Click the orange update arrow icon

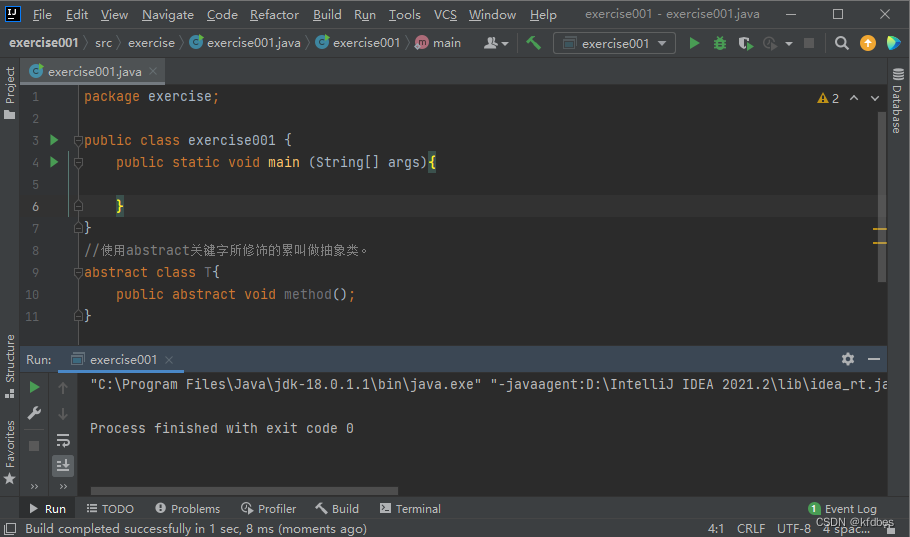click(867, 43)
